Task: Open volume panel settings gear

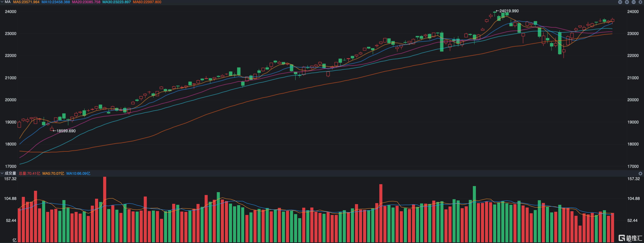Action: pos(640,173)
